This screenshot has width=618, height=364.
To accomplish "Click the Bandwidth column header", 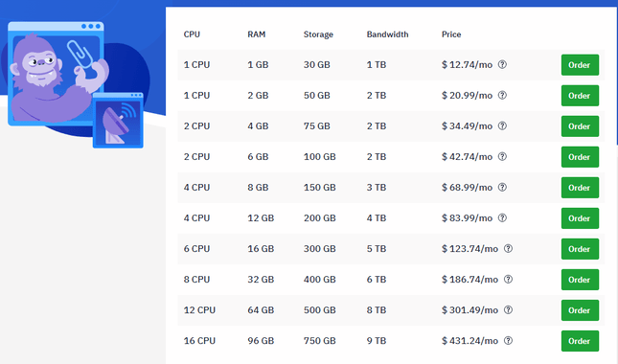I will 387,34.
